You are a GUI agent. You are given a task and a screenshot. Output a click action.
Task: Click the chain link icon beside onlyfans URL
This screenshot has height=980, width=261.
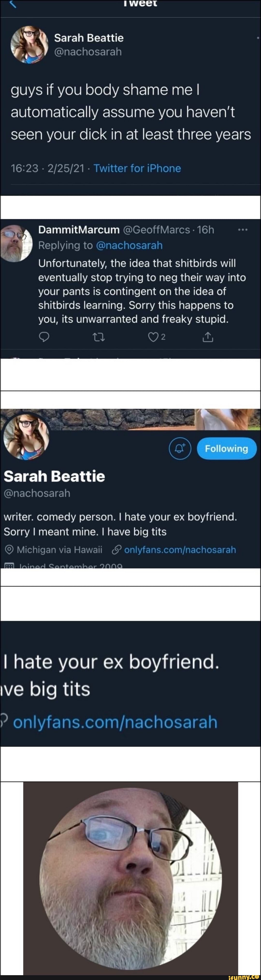[116, 550]
